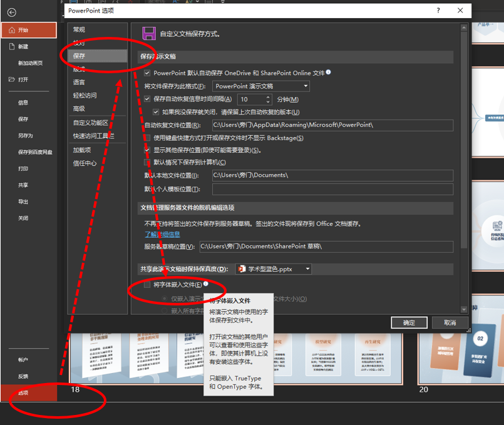Click 选项 at bottom of backstage menu
Screen dimensions: 504x425
29,393
